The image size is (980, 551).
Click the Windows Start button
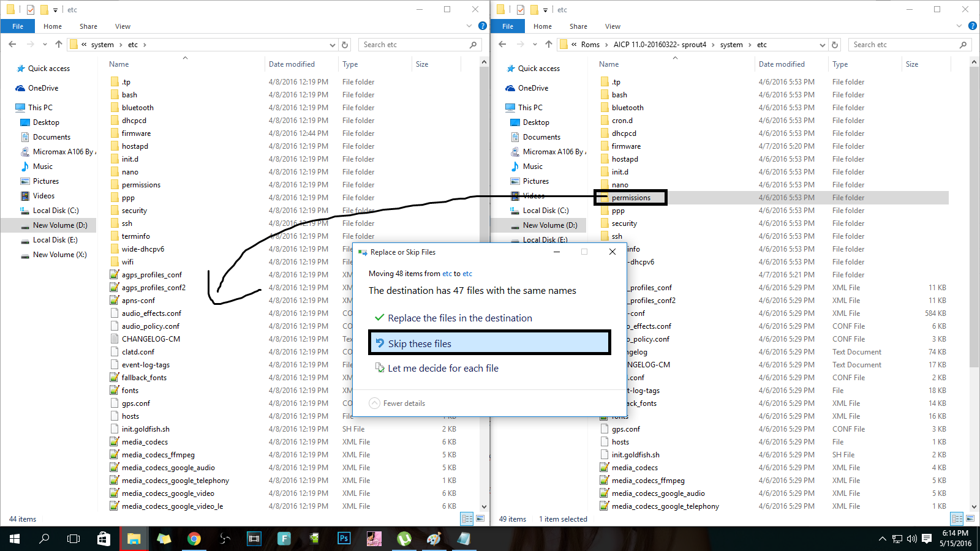click(13, 539)
